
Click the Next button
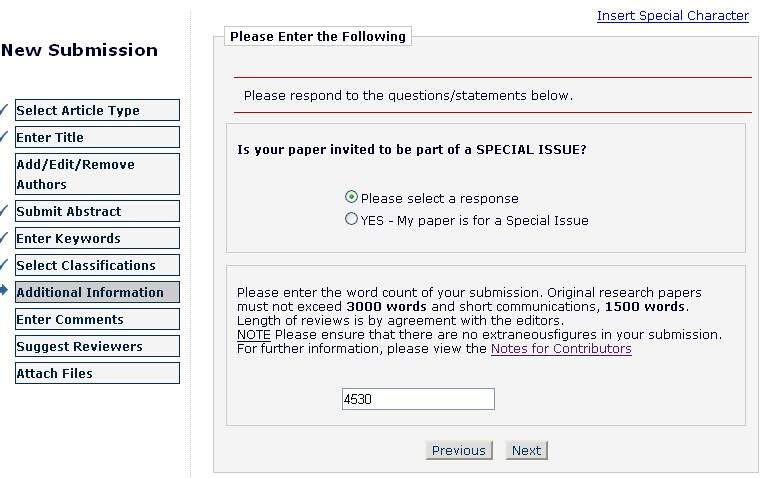526,450
